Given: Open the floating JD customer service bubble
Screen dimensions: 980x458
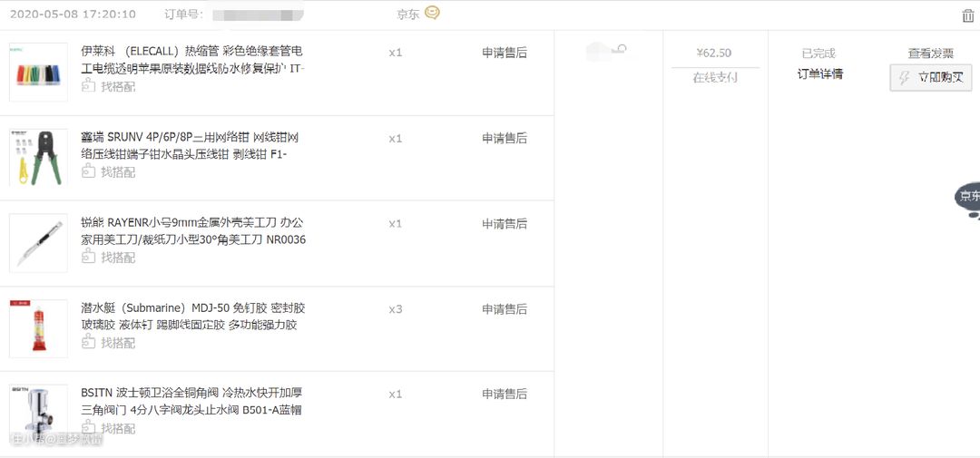Looking at the screenshot, I should 968,198.
